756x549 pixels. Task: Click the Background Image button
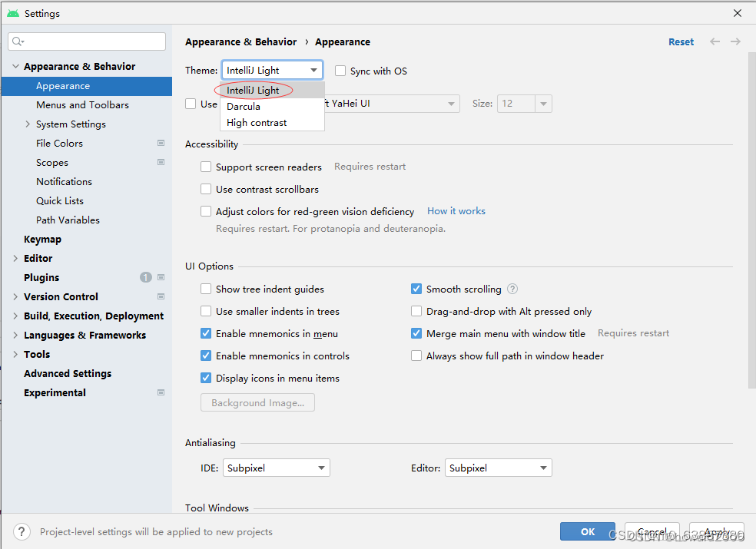(257, 402)
